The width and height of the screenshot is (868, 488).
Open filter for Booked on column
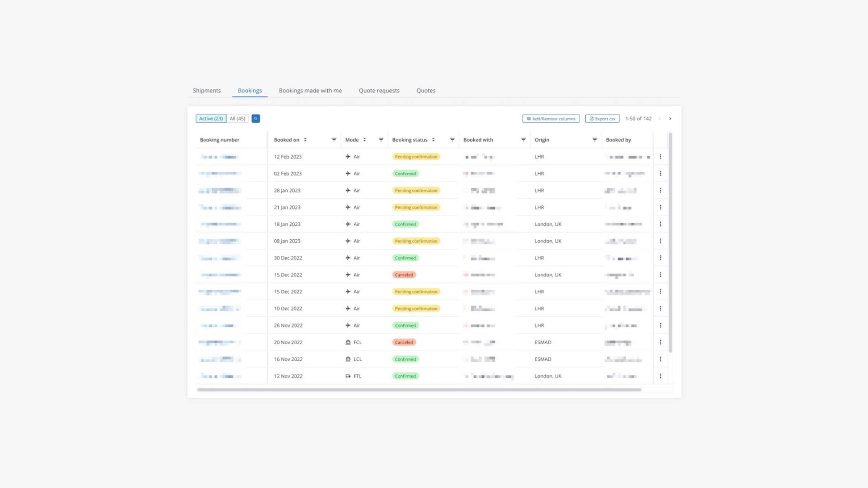coord(334,140)
